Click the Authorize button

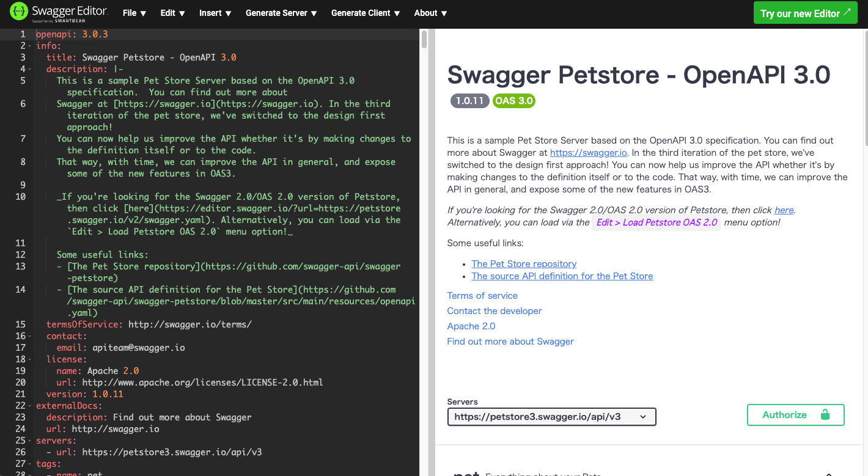tap(795, 415)
